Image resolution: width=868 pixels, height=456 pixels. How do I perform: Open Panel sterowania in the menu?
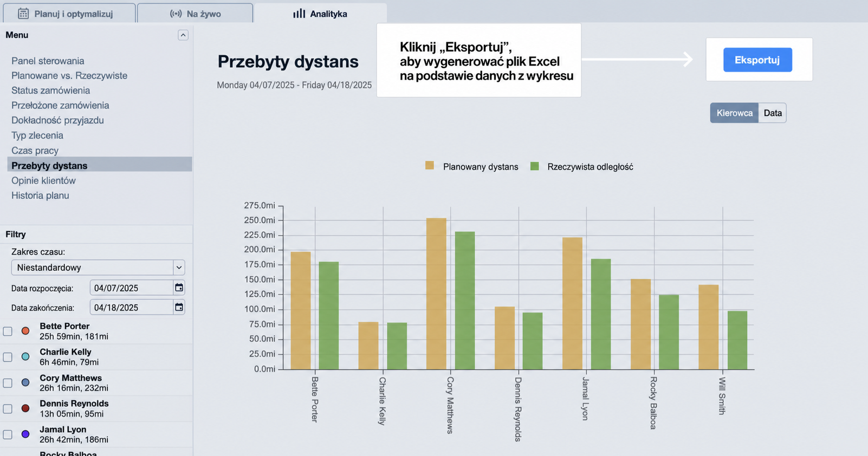(x=48, y=61)
